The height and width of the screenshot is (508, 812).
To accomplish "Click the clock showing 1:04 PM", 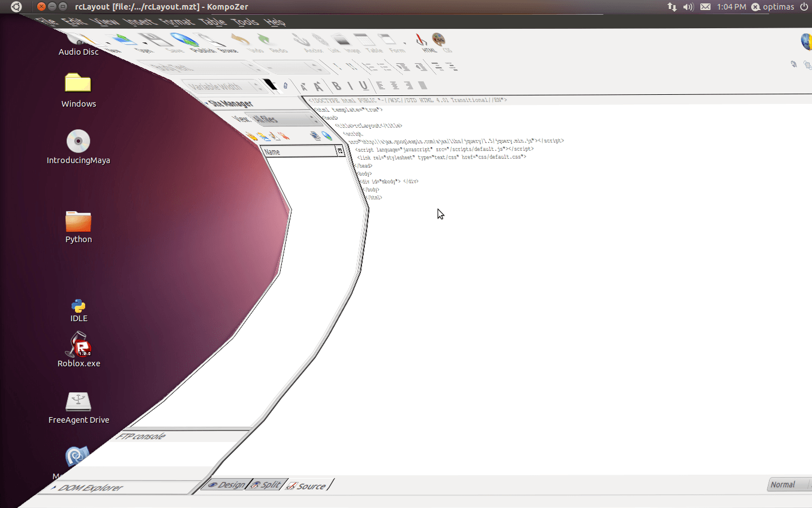I will pyautogui.click(x=731, y=7).
